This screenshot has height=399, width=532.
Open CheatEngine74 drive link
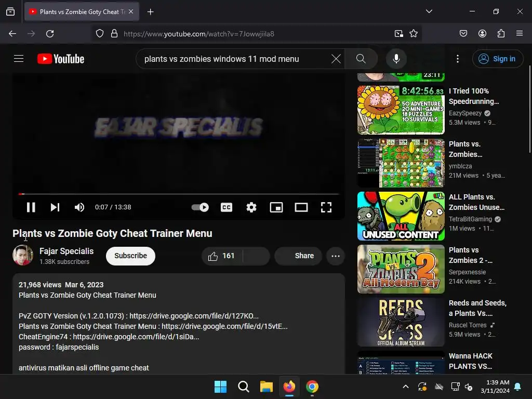[136, 337]
